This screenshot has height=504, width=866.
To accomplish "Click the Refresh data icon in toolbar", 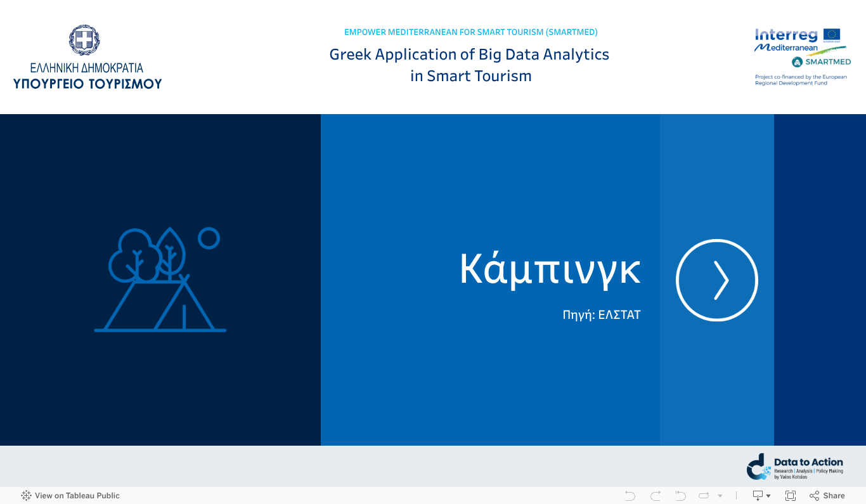I will tap(704, 496).
